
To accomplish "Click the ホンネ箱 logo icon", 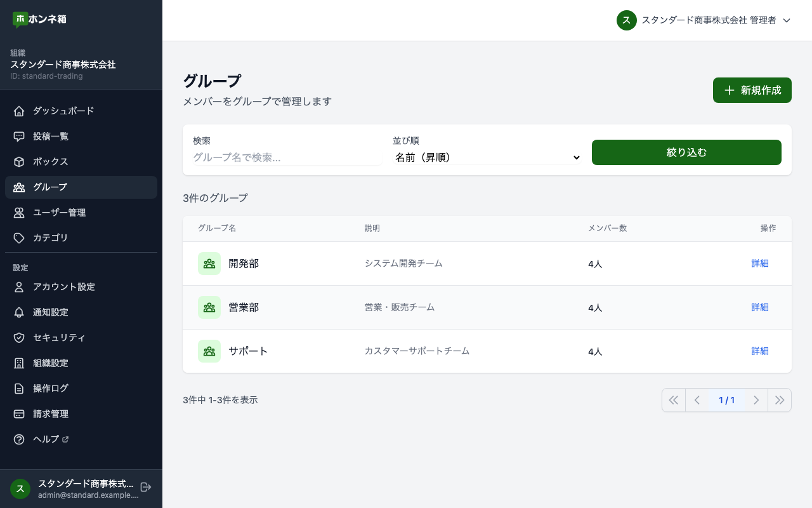I will pos(20,20).
